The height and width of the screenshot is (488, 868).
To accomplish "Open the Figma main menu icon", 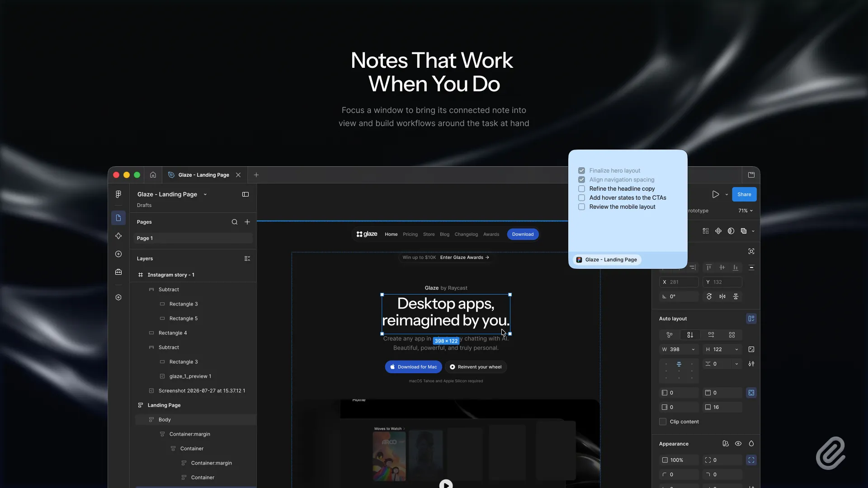I will pos(118,194).
